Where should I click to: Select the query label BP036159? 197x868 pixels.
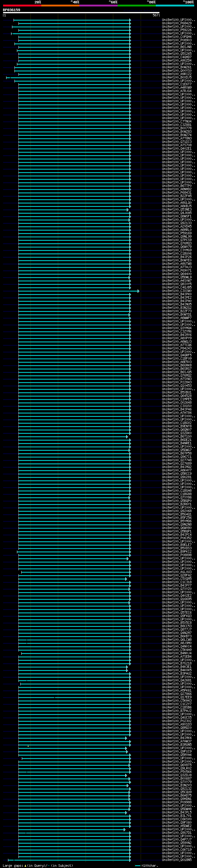(11, 10)
